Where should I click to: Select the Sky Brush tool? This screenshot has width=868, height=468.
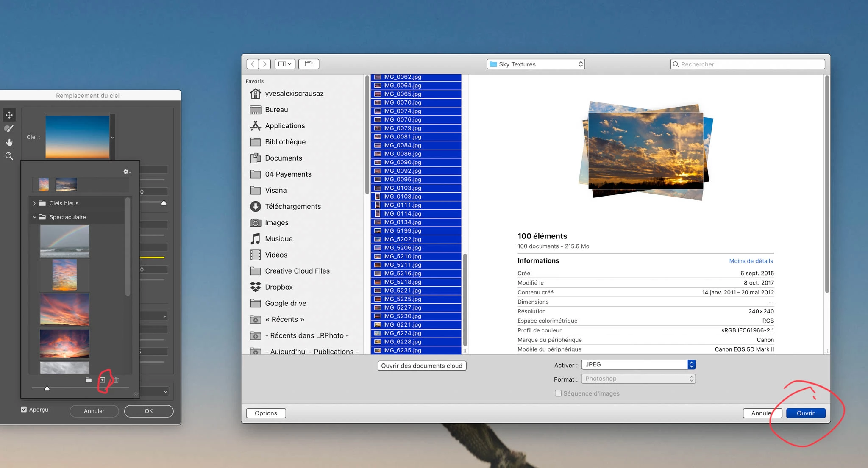pyautogui.click(x=9, y=128)
